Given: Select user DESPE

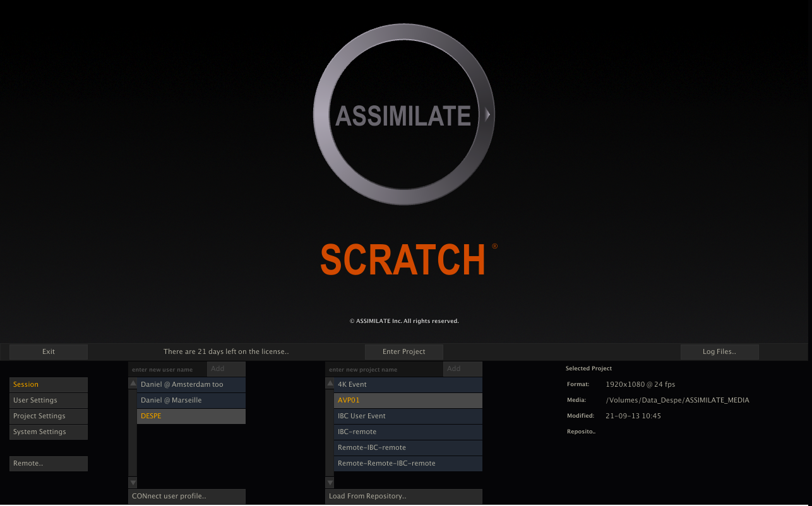Looking at the screenshot, I should [191, 416].
